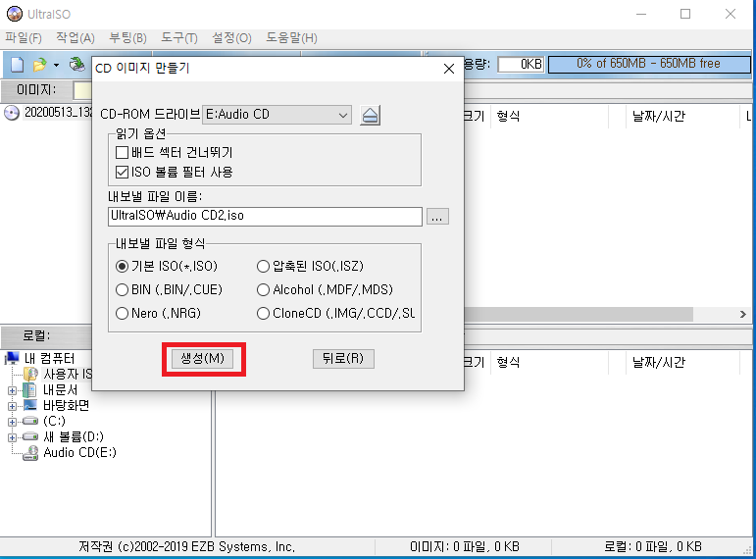Select the 새 볼륨(D:) drive
This screenshot has width=756, height=559.
point(74,437)
